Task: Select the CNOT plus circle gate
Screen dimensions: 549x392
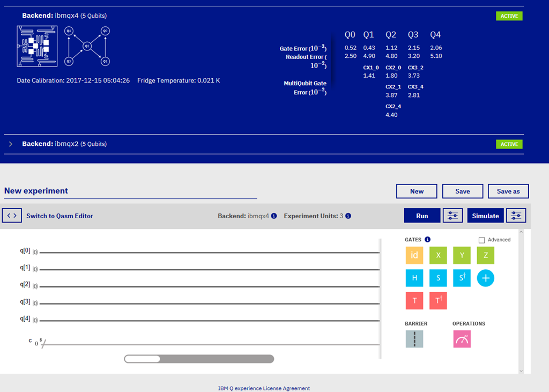Action: tap(486, 278)
